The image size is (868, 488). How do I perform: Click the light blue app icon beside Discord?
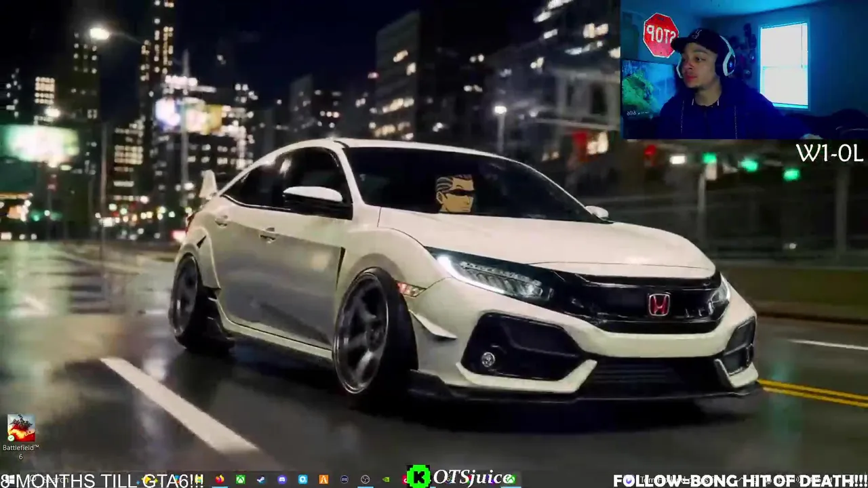302,479
